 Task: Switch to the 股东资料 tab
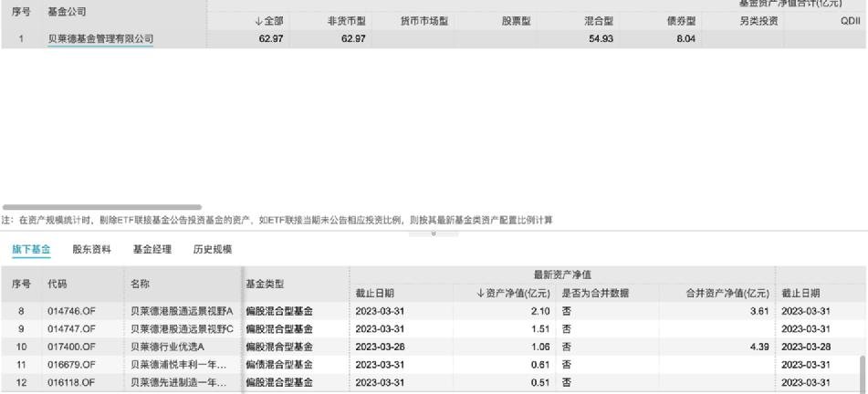click(x=91, y=250)
